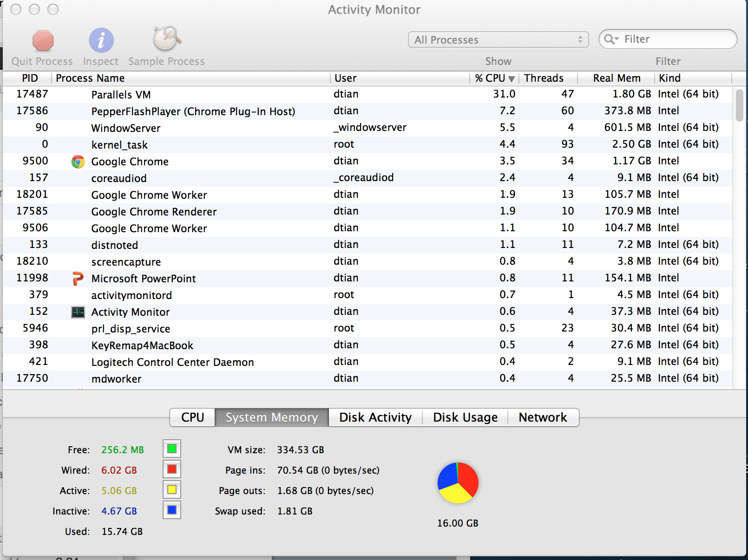748x560 pixels.
Task: Sort by the Threads column header
Action: click(548, 78)
